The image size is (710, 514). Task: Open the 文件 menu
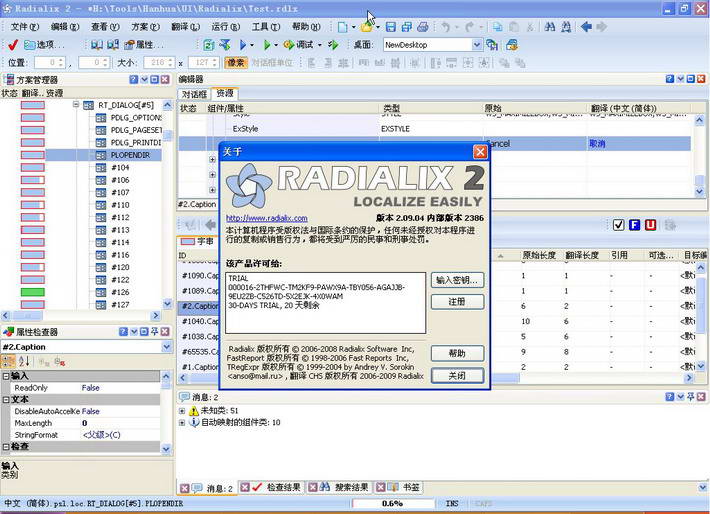25,27
